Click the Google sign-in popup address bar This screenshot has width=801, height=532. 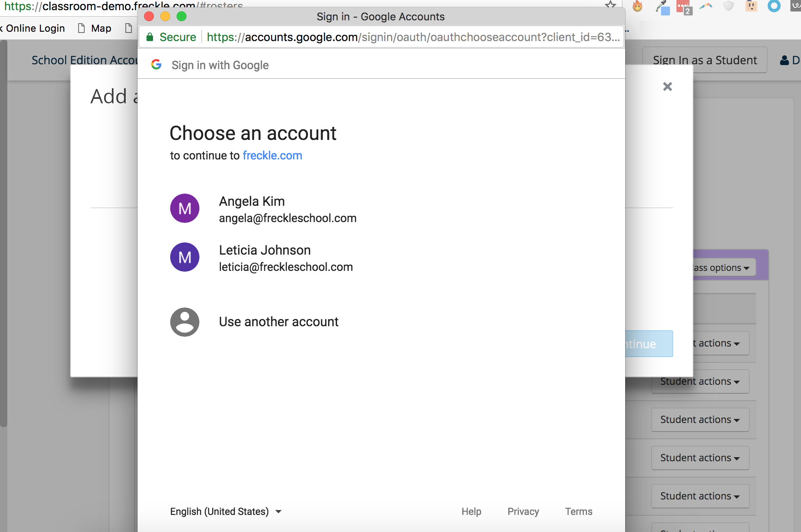coord(381,37)
